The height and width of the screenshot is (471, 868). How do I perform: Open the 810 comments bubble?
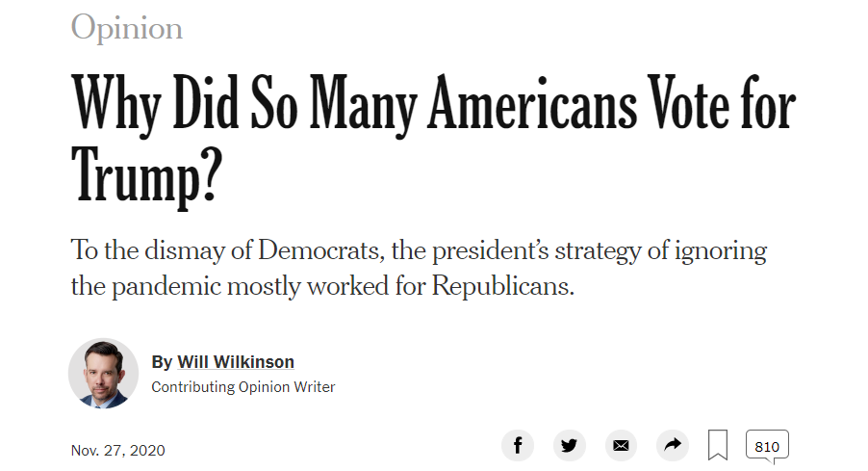coord(767,446)
